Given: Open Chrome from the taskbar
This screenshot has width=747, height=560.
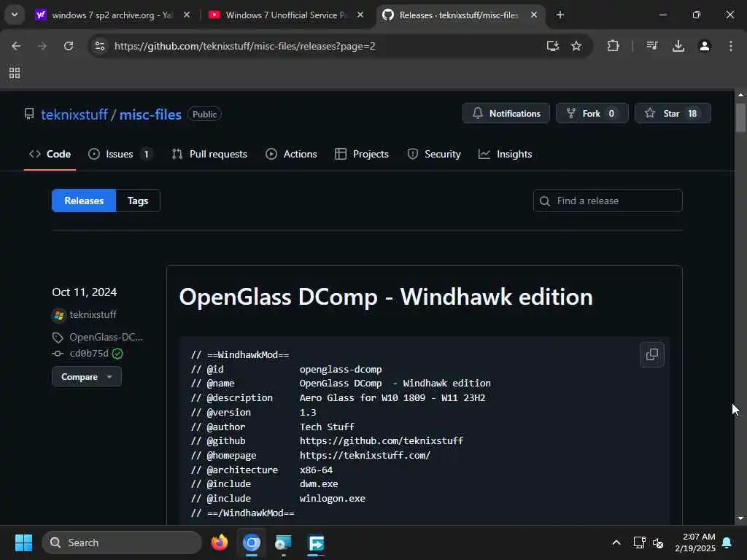Looking at the screenshot, I should [252, 542].
